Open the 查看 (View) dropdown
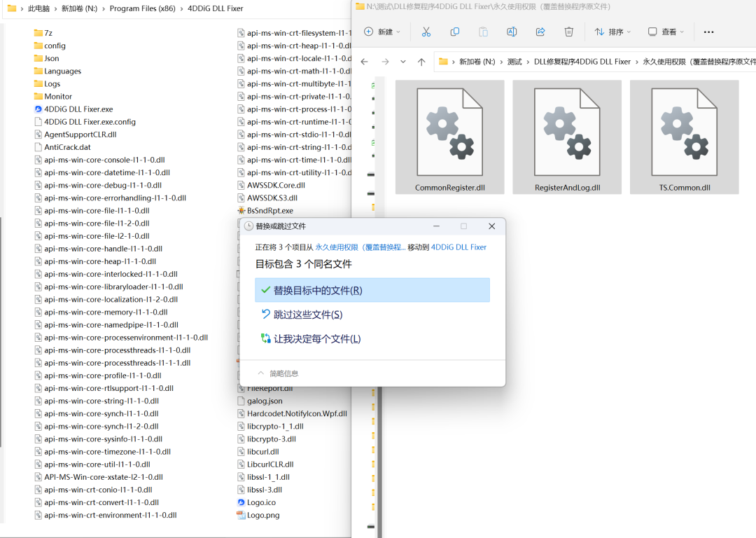The image size is (756, 538). tap(666, 32)
